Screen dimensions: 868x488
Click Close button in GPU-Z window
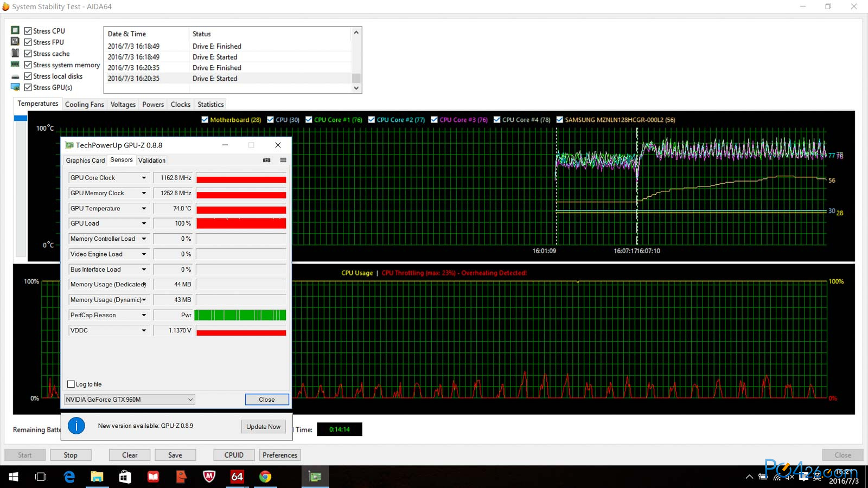coord(267,400)
